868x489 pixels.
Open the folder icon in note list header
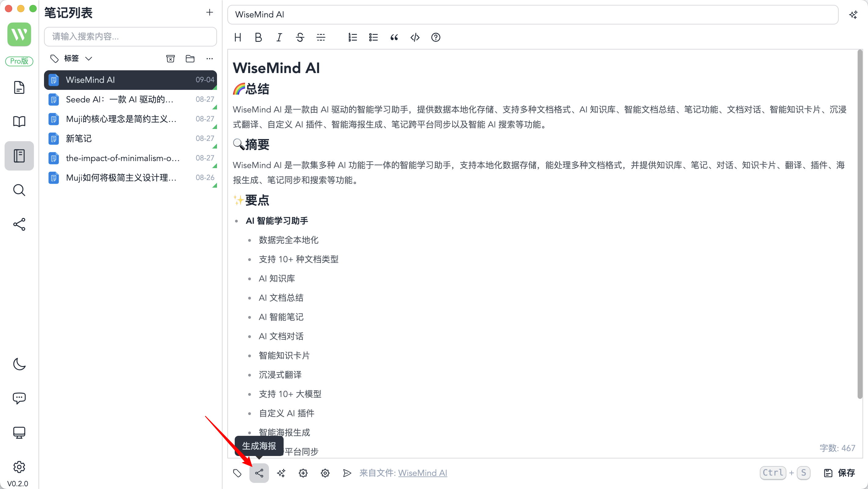coord(190,59)
